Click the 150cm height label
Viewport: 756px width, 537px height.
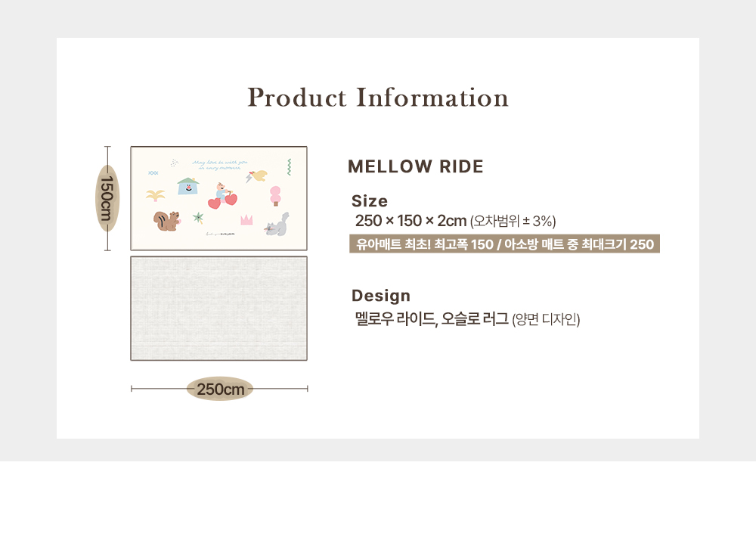coord(107,198)
